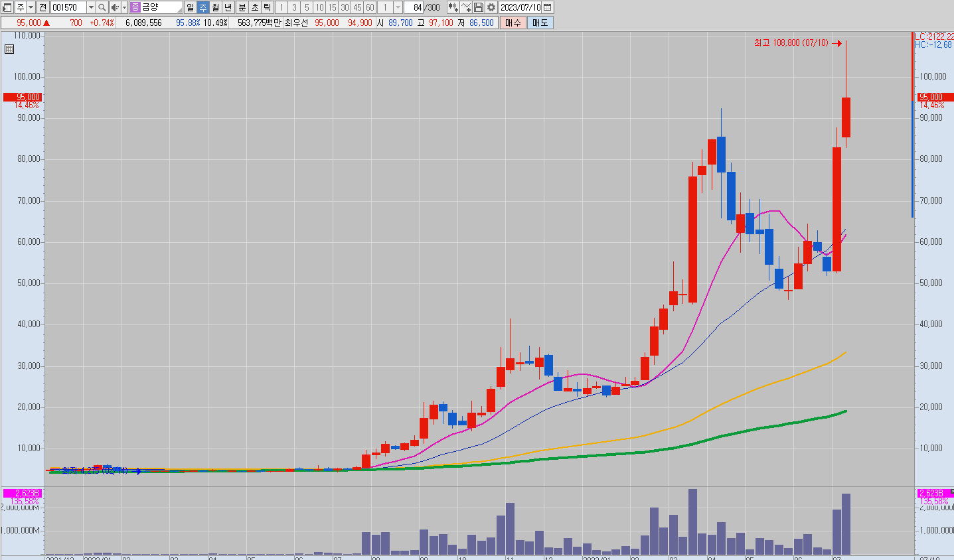Click the red 95,000 price tag on right axis
The image size is (954, 560).
pyautogui.click(x=934, y=97)
